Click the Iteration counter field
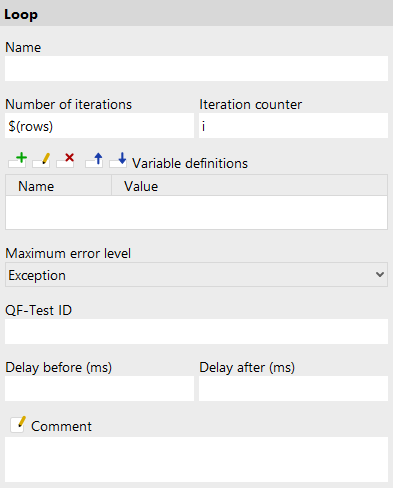393x488 pixels. tap(293, 126)
